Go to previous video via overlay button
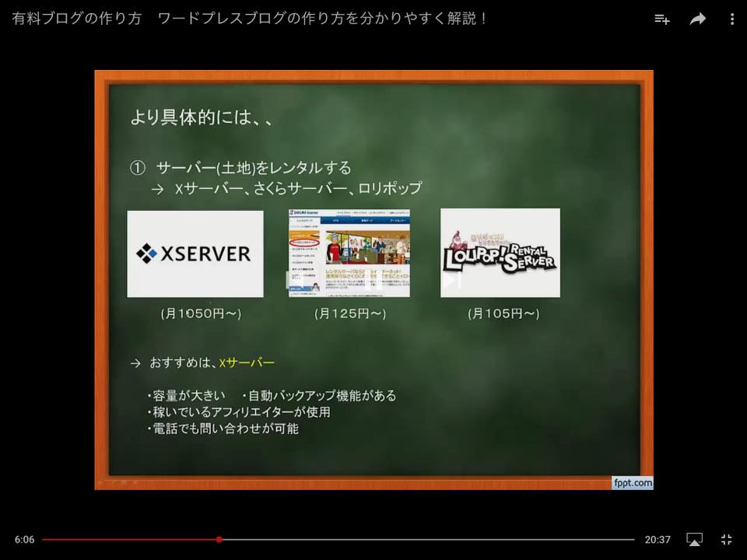The height and width of the screenshot is (560, 747). [x=293, y=280]
